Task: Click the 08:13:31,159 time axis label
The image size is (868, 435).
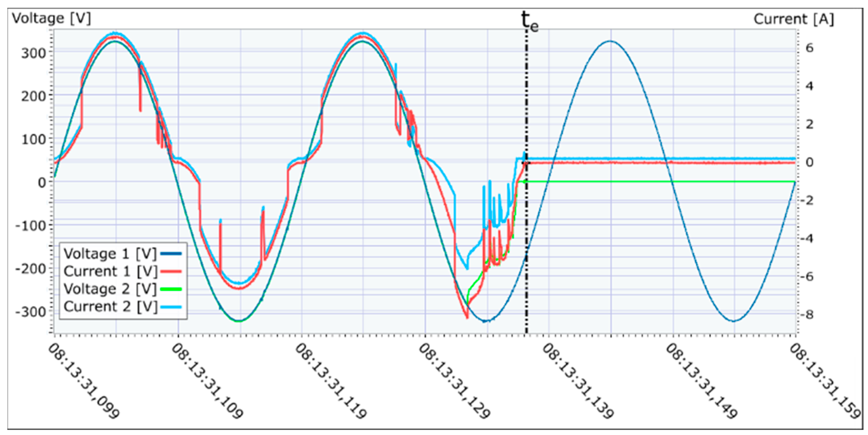Action: click(825, 381)
